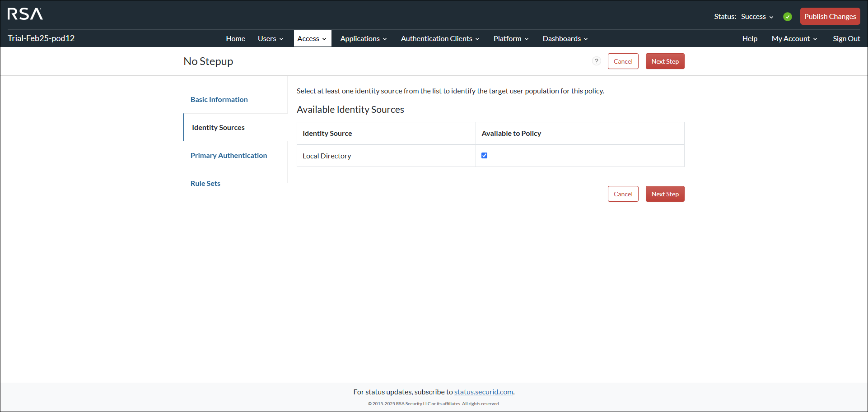Go to the Home menu item
Viewport: 868px width, 412px height.
click(x=235, y=38)
